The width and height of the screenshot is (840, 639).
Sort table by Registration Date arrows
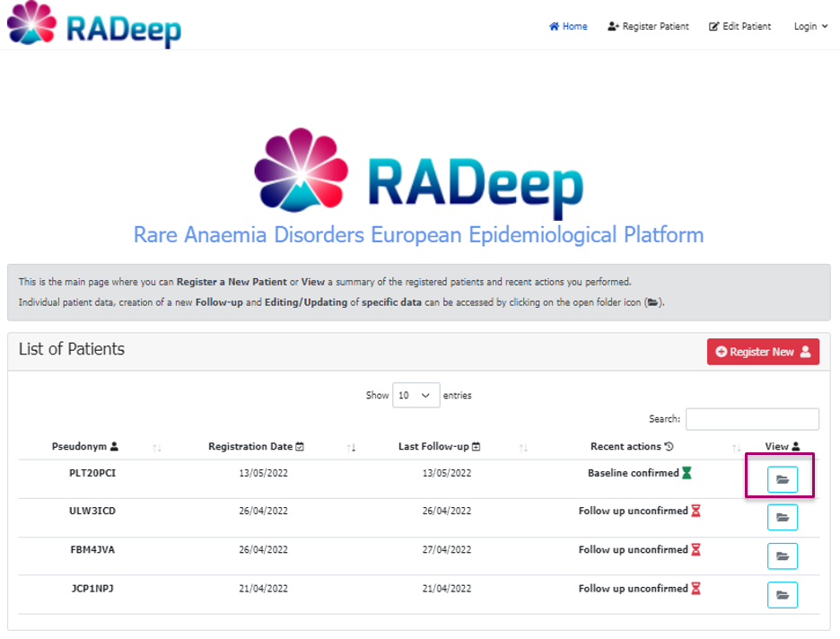coord(351,447)
